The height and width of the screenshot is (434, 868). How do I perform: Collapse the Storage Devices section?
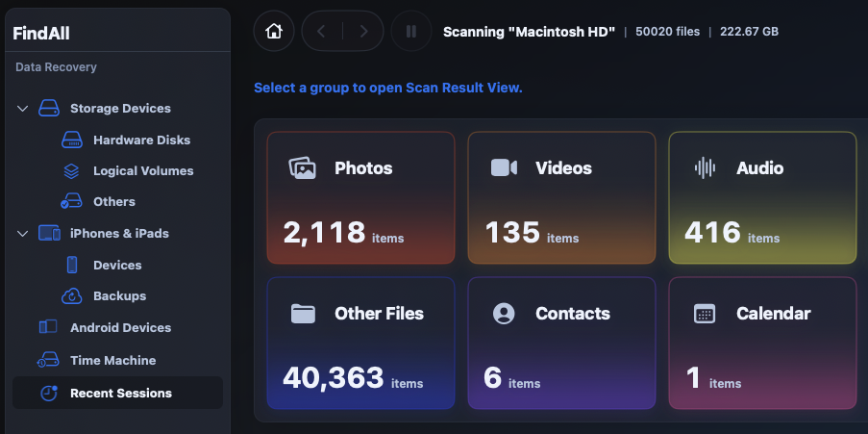click(23, 108)
